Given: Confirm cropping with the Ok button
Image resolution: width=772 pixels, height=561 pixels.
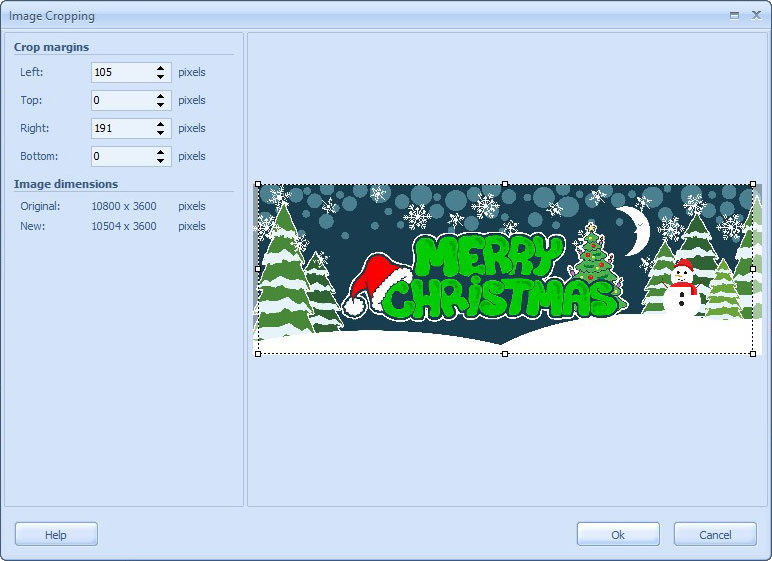Looking at the screenshot, I should pos(618,534).
